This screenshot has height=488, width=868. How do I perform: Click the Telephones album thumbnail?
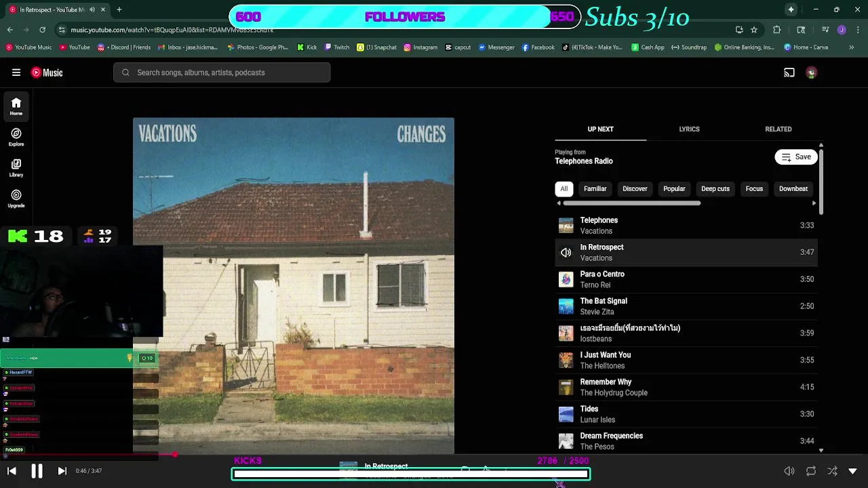[x=566, y=225]
